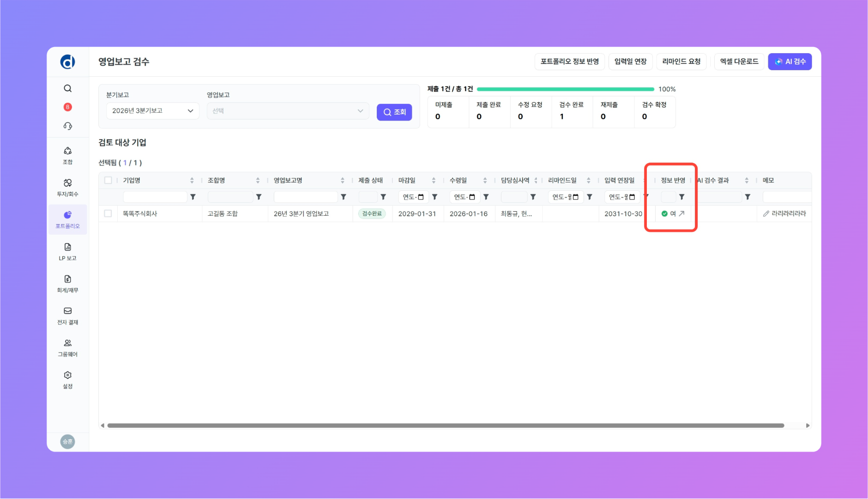Screen dimensions: 868x499
Task: Click the filter icon for 수령일 column
Action: click(x=486, y=197)
